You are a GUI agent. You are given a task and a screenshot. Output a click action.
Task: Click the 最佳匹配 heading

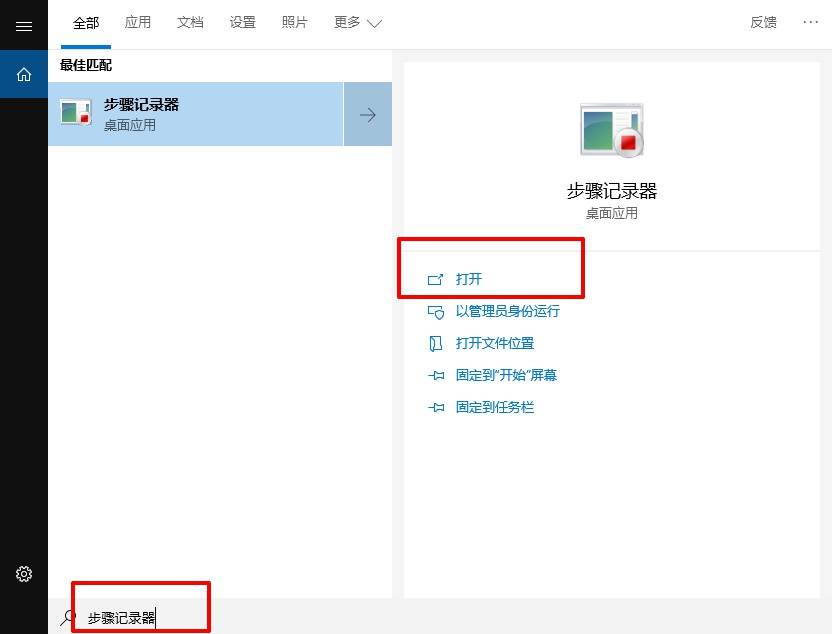85,65
